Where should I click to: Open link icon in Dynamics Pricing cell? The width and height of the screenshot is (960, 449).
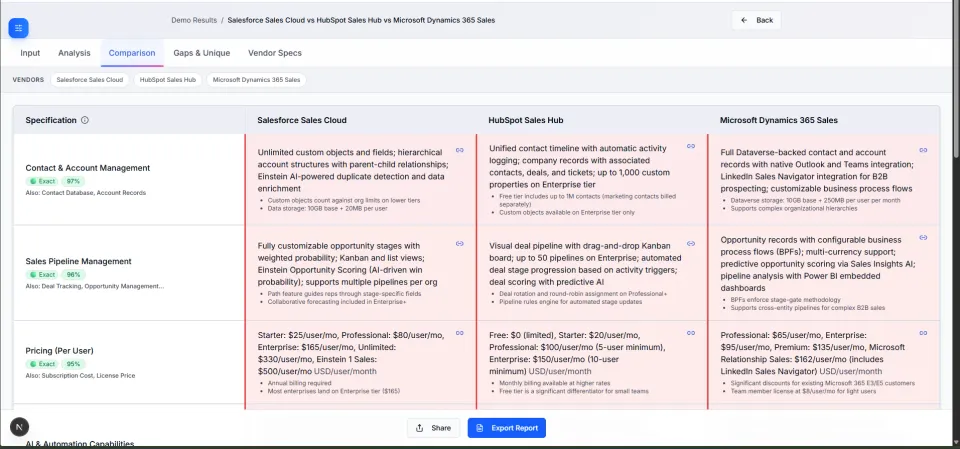coord(923,333)
